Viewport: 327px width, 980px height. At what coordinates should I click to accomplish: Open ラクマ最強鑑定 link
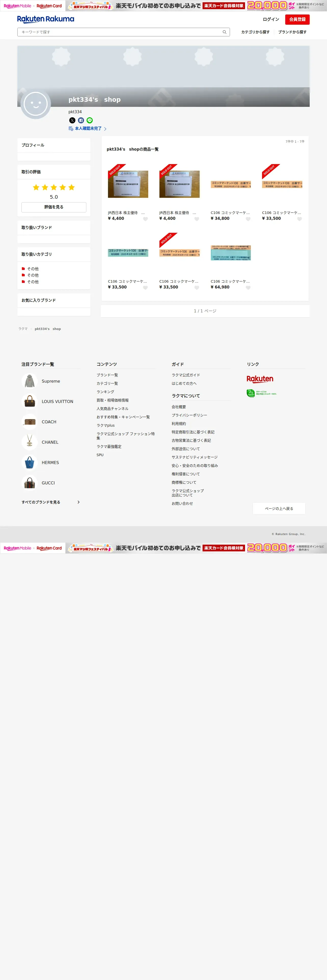pyautogui.click(x=109, y=447)
